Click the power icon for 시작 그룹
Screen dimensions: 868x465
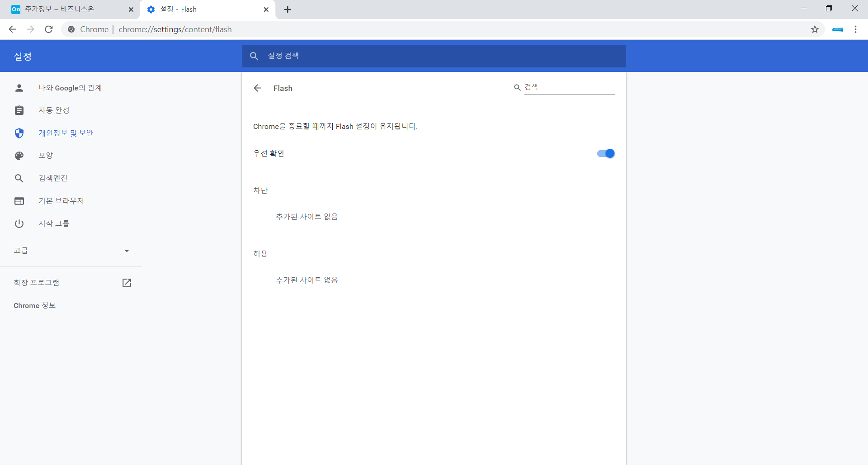click(x=19, y=223)
